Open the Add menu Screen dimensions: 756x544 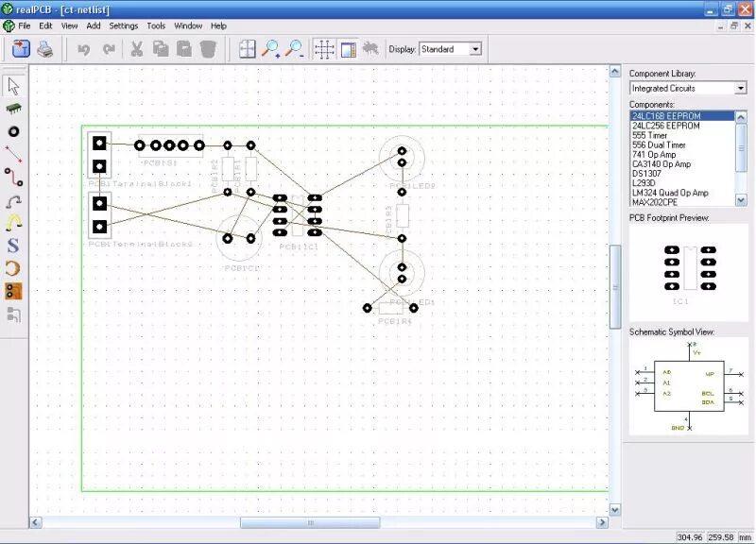click(x=93, y=26)
